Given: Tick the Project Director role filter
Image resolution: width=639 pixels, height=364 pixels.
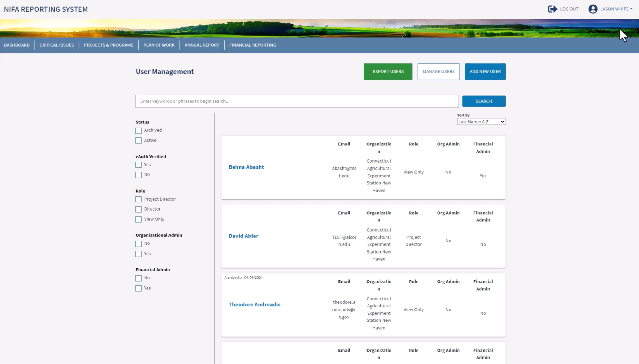Looking at the screenshot, I should [x=139, y=199].
